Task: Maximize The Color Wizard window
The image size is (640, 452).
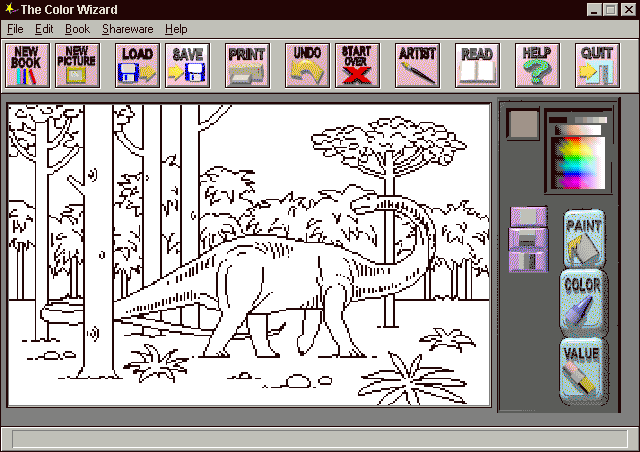Action: (611, 9)
